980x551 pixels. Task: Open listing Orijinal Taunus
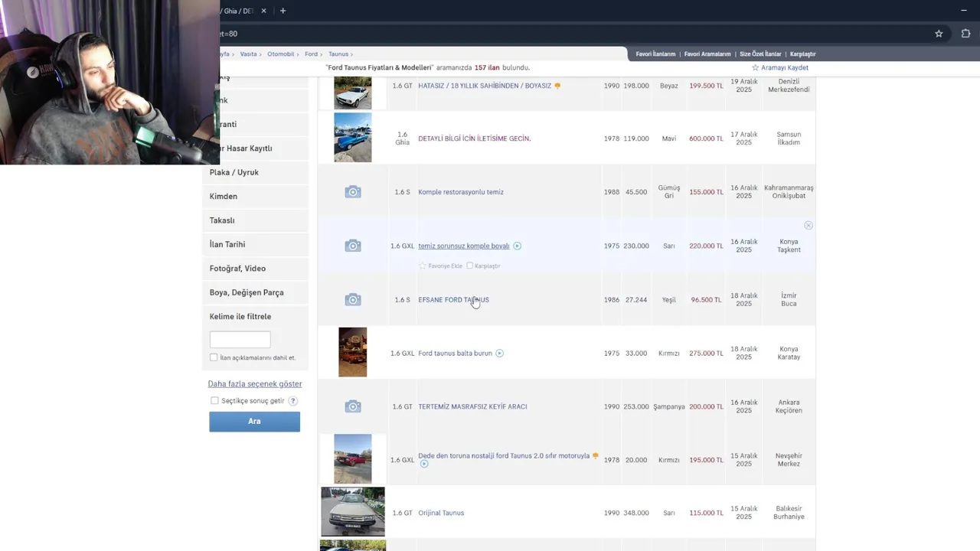tap(441, 513)
